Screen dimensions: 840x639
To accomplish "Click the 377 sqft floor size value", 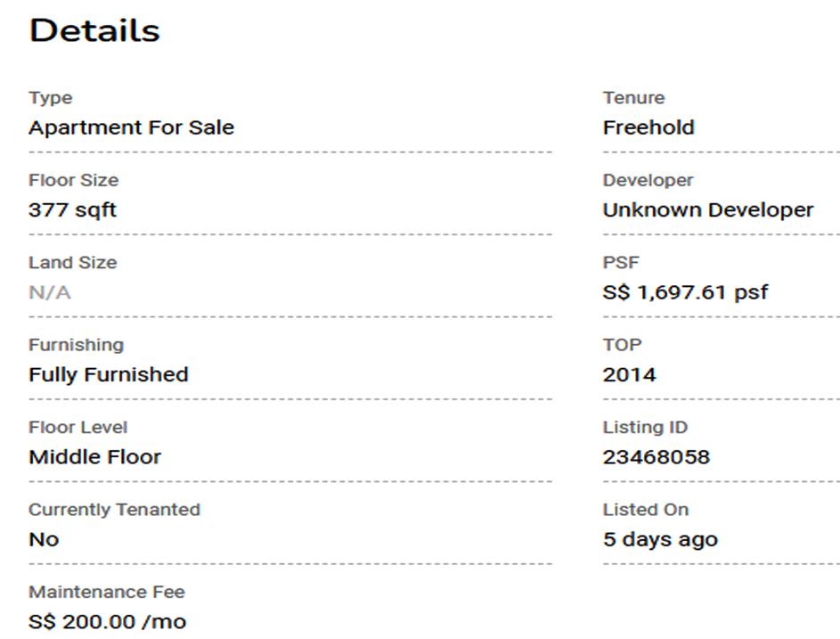I will click(x=72, y=210).
